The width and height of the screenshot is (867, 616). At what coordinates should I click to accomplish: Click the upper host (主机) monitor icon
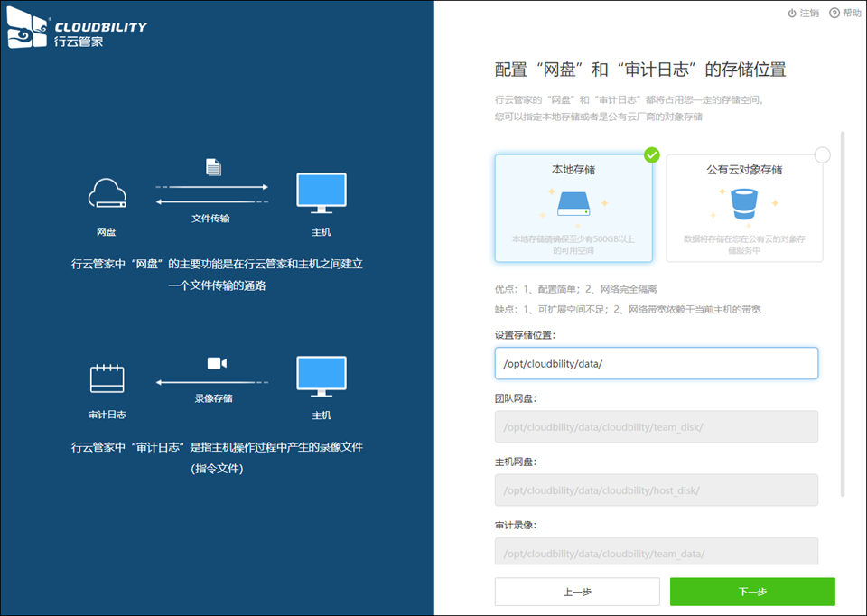pos(322,193)
